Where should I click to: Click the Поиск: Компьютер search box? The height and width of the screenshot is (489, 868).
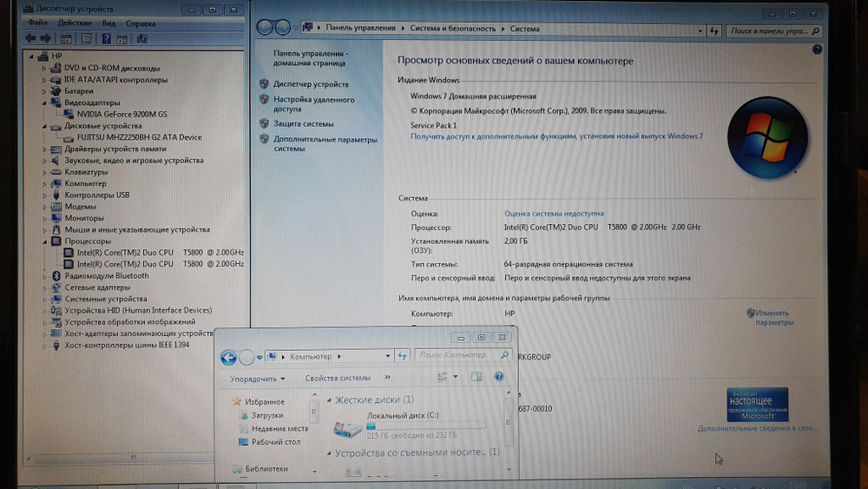463,355
